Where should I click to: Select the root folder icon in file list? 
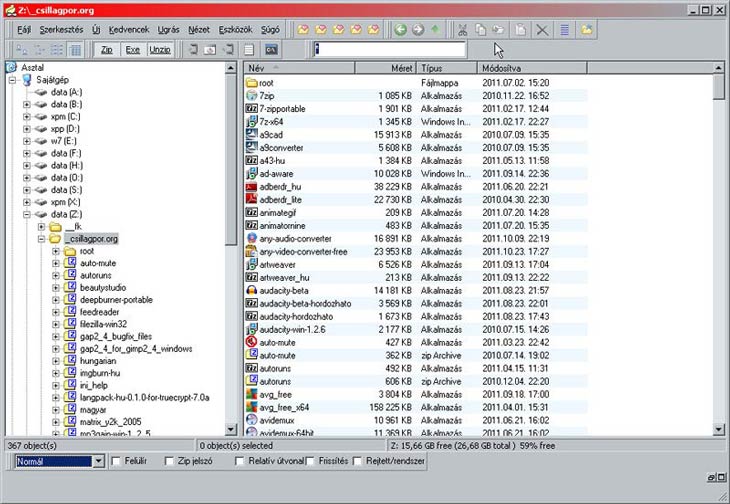click(x=251, y=83)
